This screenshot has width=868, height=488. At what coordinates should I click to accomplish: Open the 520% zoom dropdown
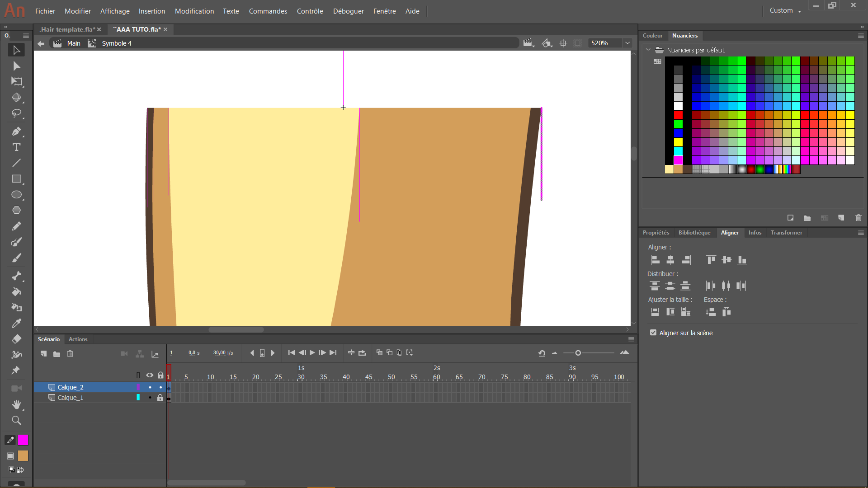click(x=627, y=43)
